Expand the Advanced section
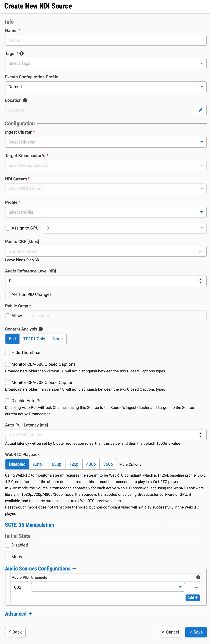This screenshot has width=210, height=644. (30, 613)
